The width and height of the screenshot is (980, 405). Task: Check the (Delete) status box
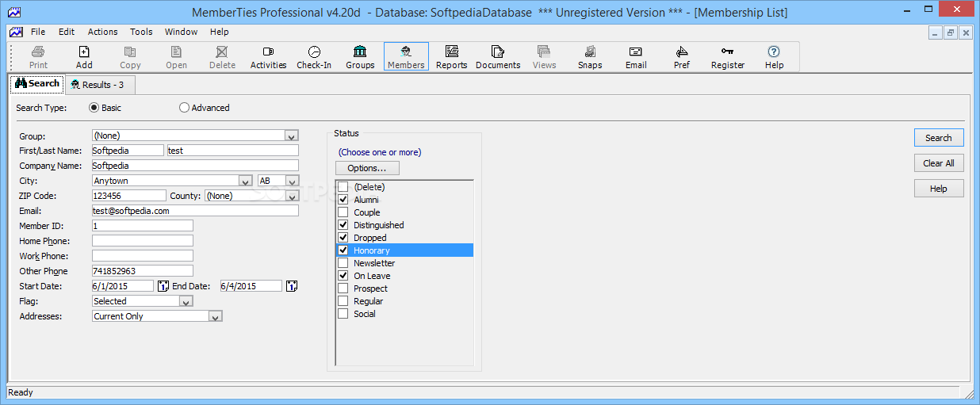tap(343, 187)
